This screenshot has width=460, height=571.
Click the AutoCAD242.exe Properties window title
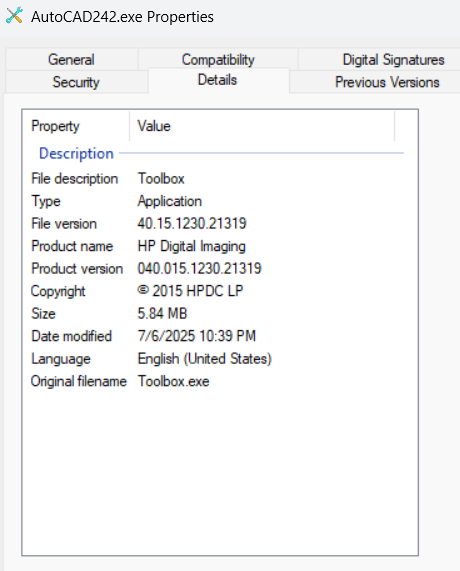[x=122, y=17]
